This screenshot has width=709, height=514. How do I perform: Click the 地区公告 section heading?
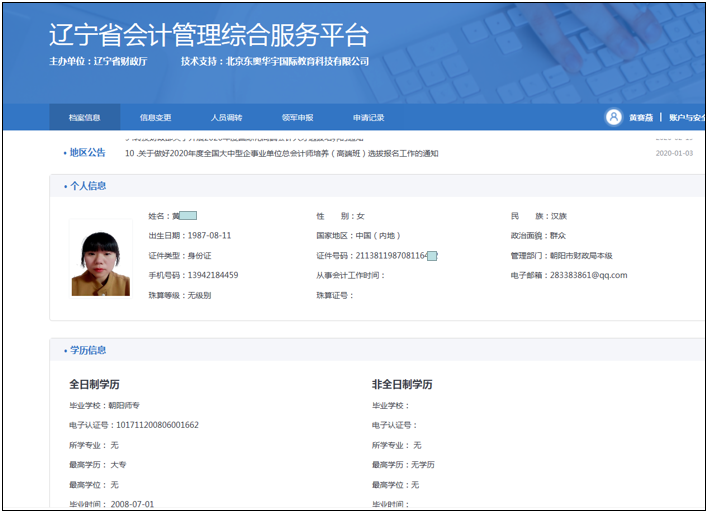(87, 153)
